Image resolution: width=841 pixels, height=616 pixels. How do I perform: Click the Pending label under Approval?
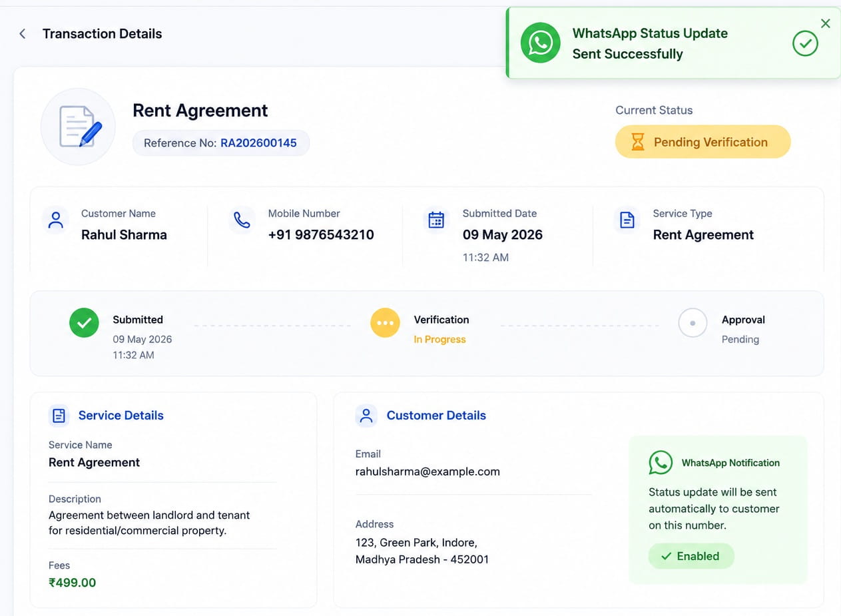coord(740,340)
